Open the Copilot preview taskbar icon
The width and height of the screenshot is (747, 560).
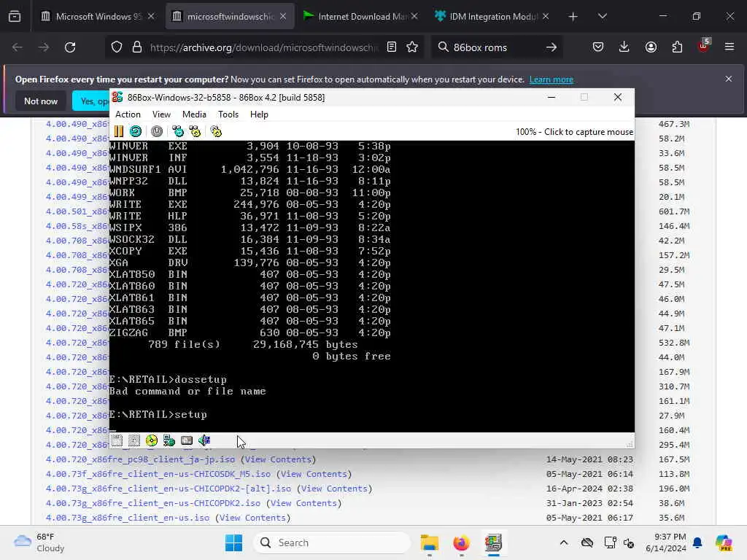tap(724, 542)
